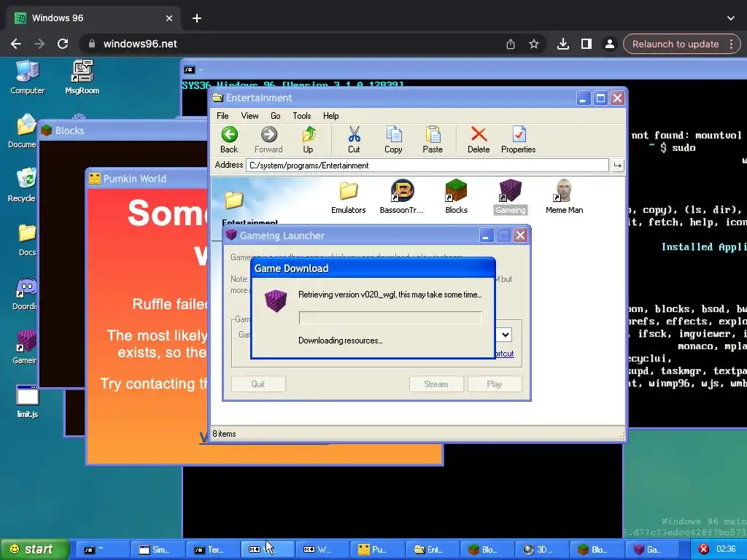
Task: Open a new browser tab
Action: 197,18
